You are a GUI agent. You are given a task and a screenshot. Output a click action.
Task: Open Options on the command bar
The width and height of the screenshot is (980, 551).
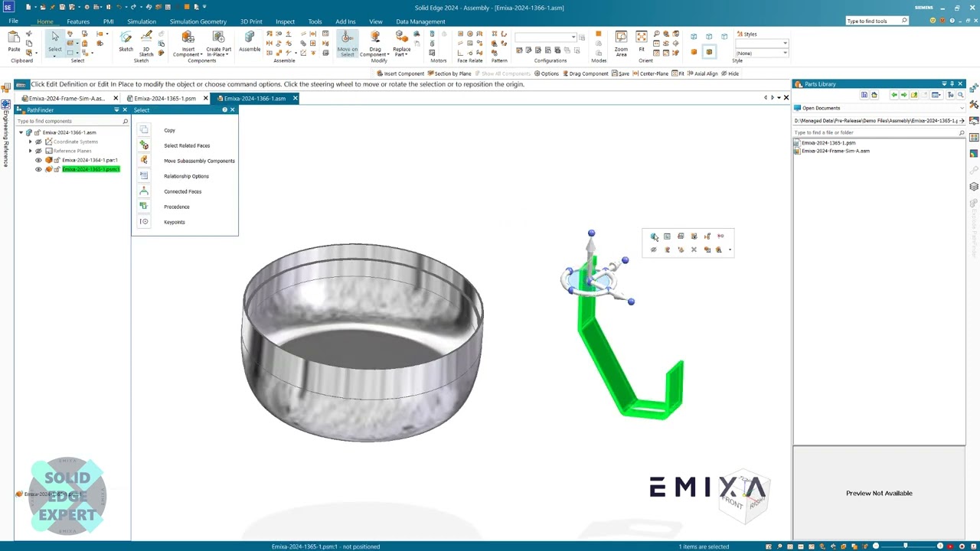coord(547,73)
